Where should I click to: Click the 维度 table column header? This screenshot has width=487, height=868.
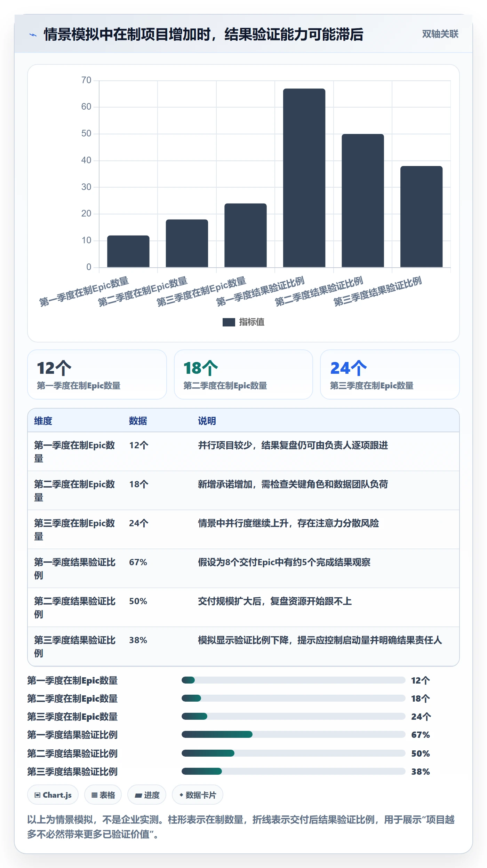click(43, 421)
